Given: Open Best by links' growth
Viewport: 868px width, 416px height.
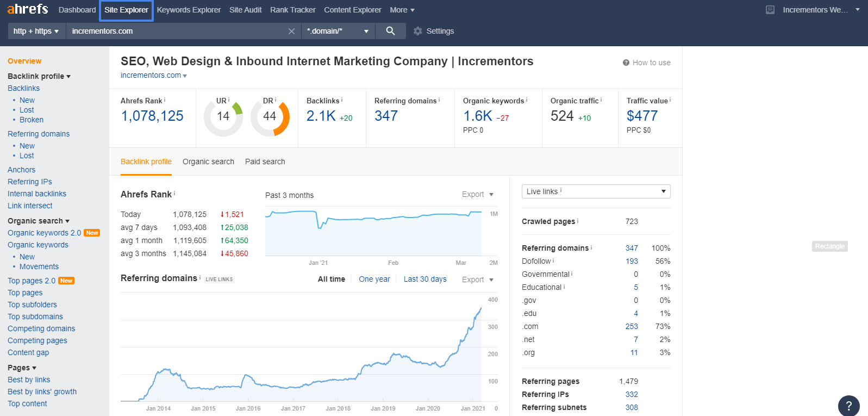Looking at the screenshot, I should pos(42,392).
